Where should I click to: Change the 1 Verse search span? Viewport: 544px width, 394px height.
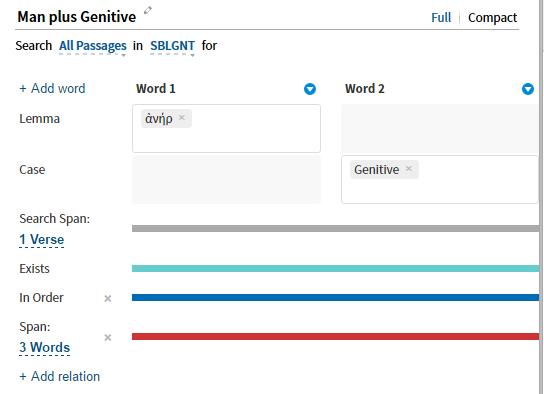tap(42, 240)
